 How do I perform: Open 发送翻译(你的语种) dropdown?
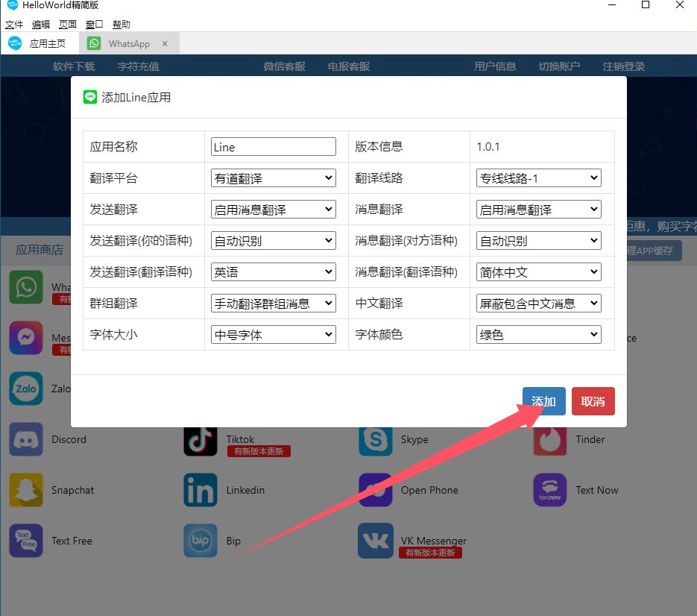(x=274, y=241)
